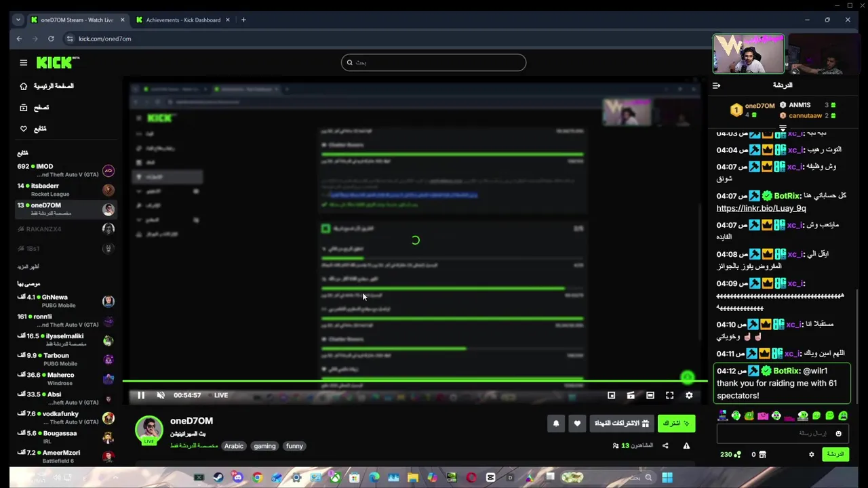This screenshot has width=868, height=488.
Task: Open the تصفح browse item
Action: coord(35,107)
